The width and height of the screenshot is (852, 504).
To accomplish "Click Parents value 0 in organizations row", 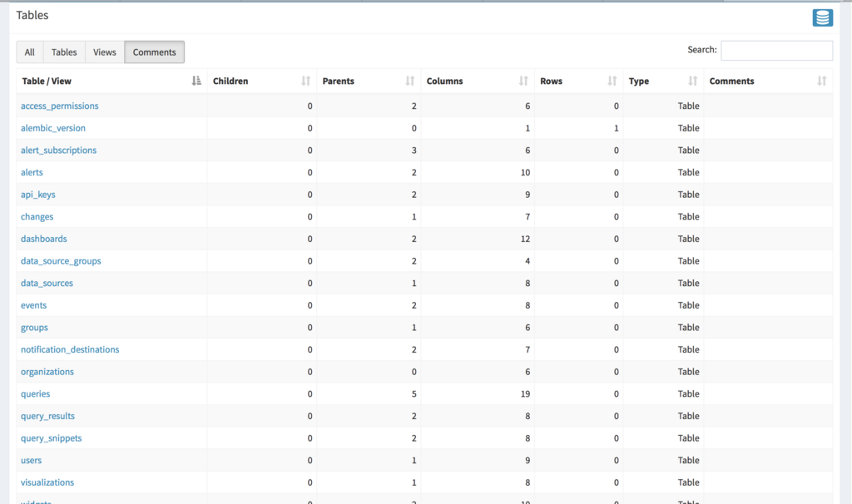I will [414, 372].
